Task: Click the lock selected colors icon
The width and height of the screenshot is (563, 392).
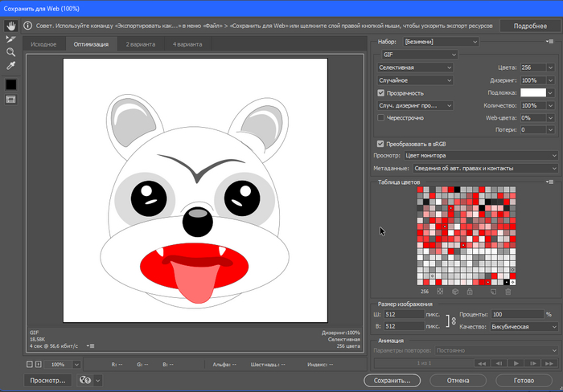Action: 469,292
